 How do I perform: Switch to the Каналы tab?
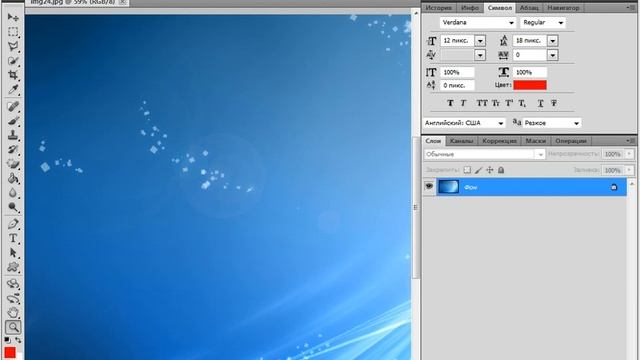pyautogui.click(x=461, y=141)
